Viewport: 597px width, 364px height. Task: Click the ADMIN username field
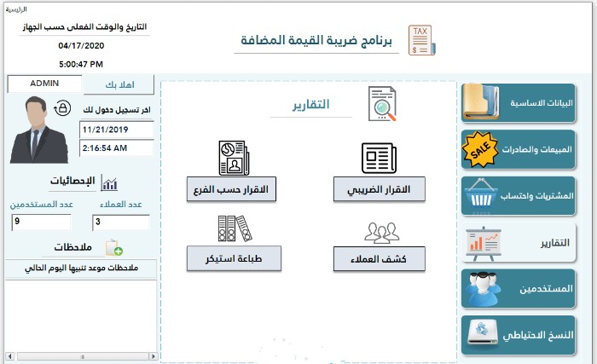(x=44, y=84)
